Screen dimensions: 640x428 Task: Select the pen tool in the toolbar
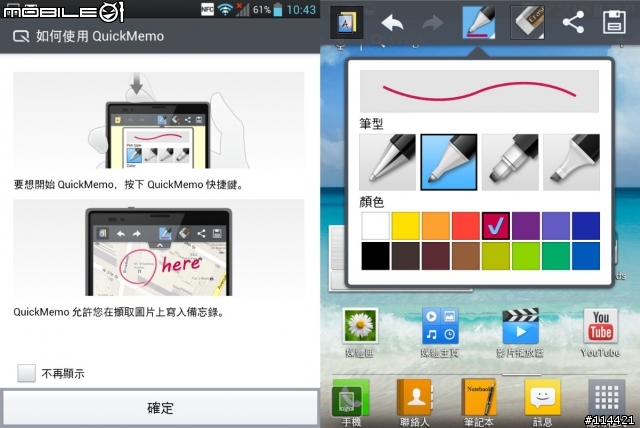[x=479, y=22]
